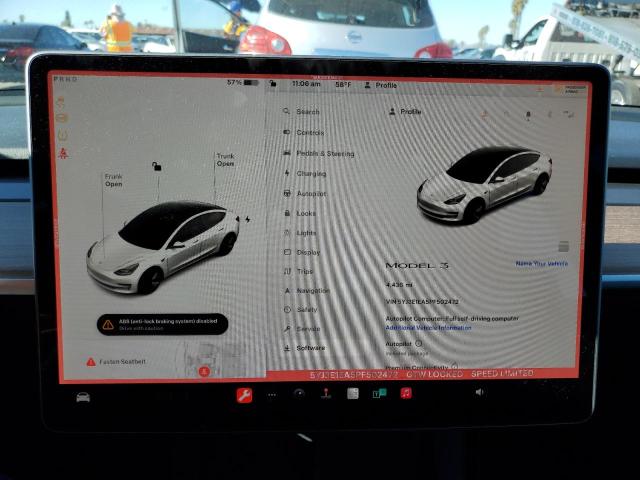Open the Service menu

point(302,329)
